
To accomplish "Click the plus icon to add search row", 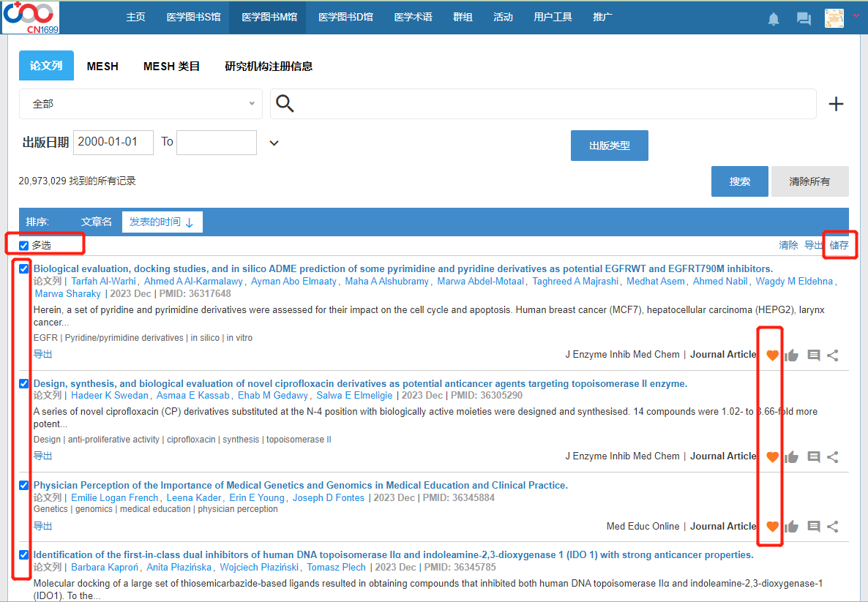I will tap(836, 105).
